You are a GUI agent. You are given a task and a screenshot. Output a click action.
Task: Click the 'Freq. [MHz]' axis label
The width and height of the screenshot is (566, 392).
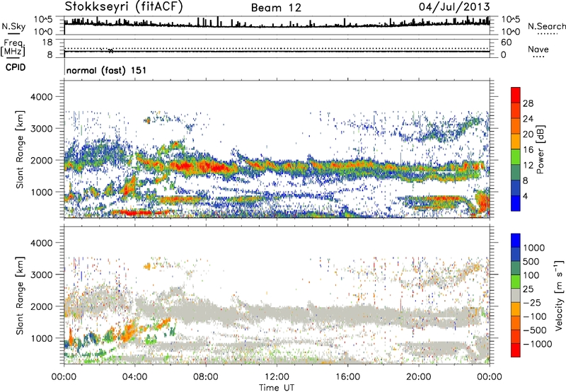(13, 47)
